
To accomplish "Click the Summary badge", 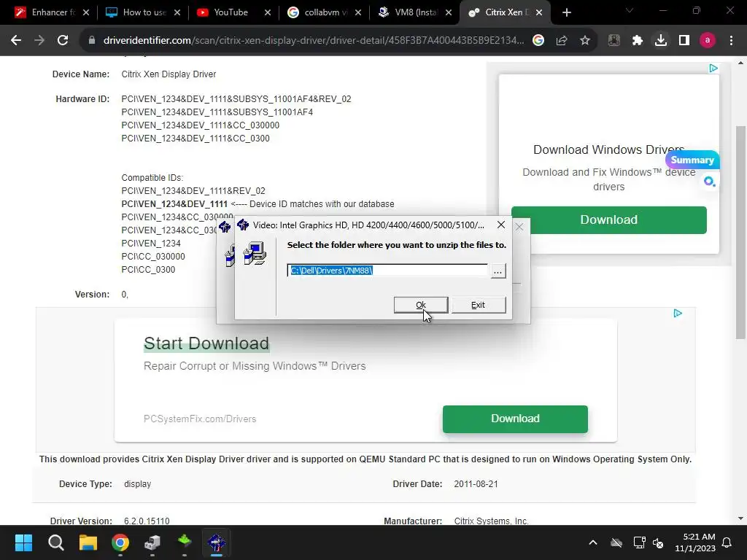I will click(692, 160).
